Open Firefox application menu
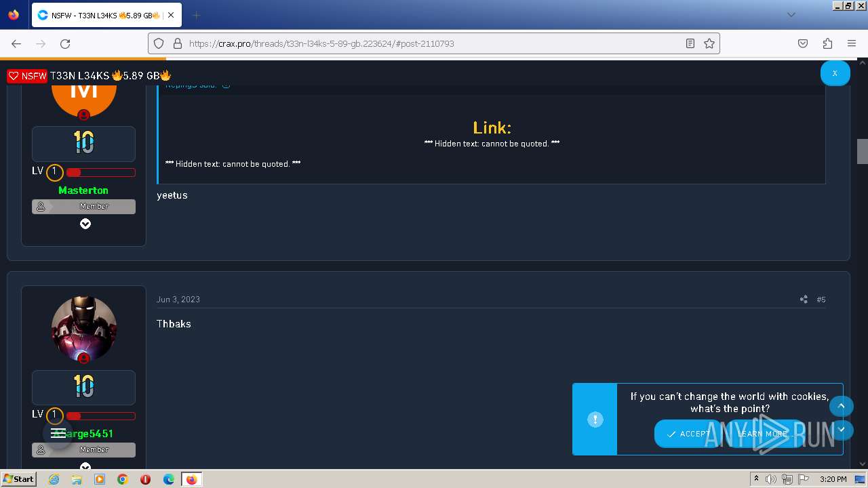Screen dimensions: 868x488 click(x=852, y=43)
